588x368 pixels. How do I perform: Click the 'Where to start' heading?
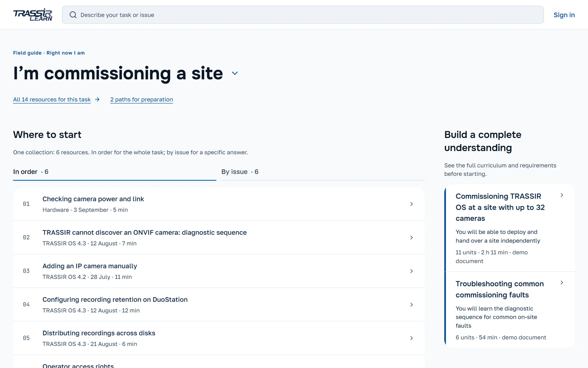tap(47, 135)
